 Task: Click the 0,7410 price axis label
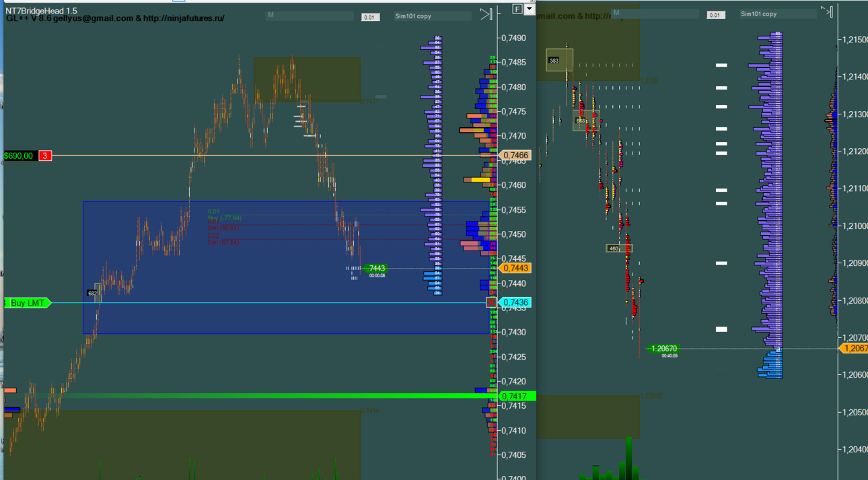coord(514,430)
